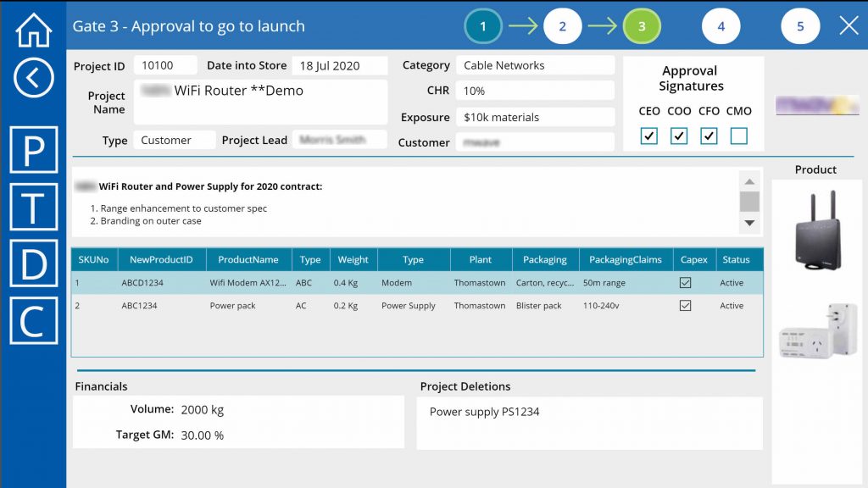Image resolution: width=868 pixels, height=488 pixels.
Task: Open the P section in sidebar
Action: pos(34,150)
